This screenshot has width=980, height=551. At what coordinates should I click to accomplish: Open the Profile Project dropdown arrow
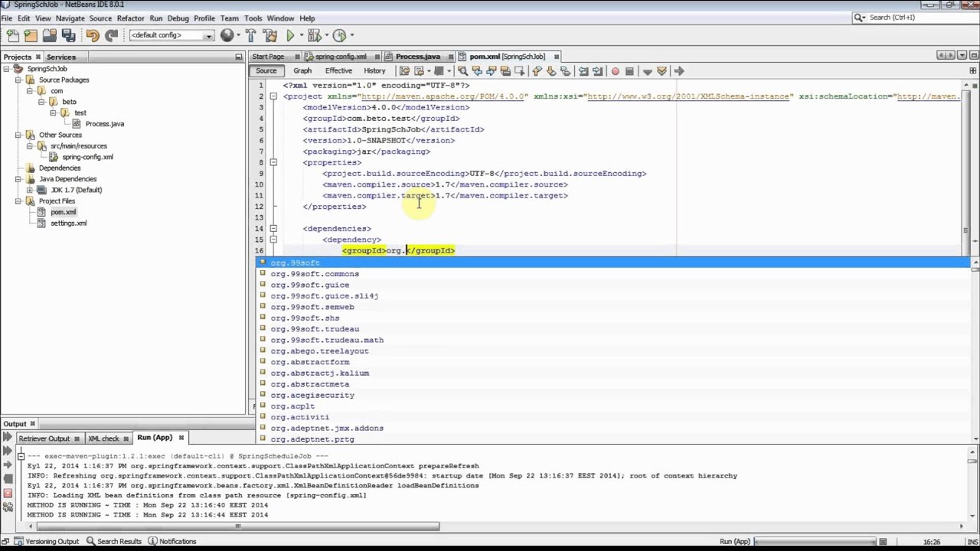click(351, 35)
